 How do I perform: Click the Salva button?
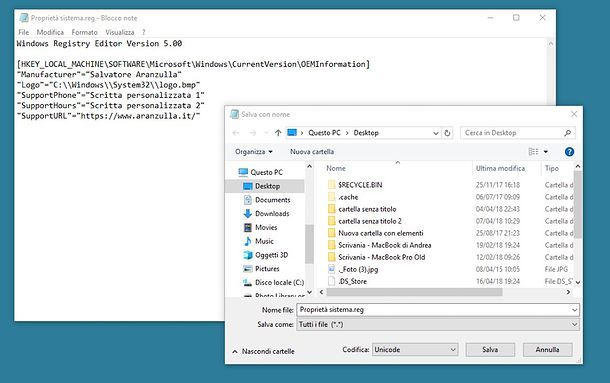pyautogui.click(x=490, y=350)
